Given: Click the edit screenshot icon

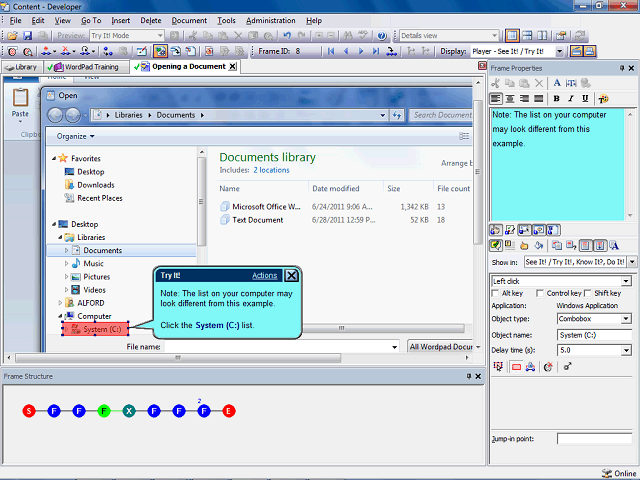Looking at the screenshot, I should point(142,51).
